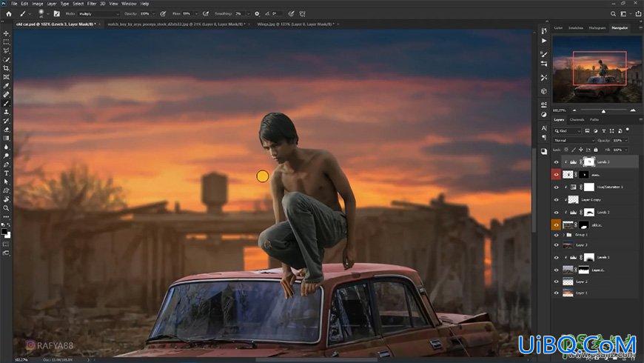Screen dimensions: 644x363
Task: Select the Eraser tool
Action: pyautogui.click(x=6, y=130)
